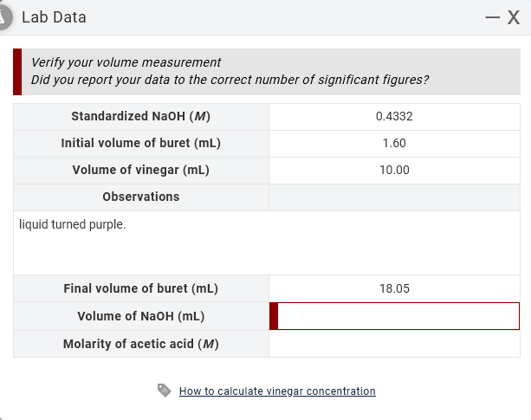
Task: Click the 'Final volume of buret (mL)' label
Action: pyautogui.click(x=141, y=288)
